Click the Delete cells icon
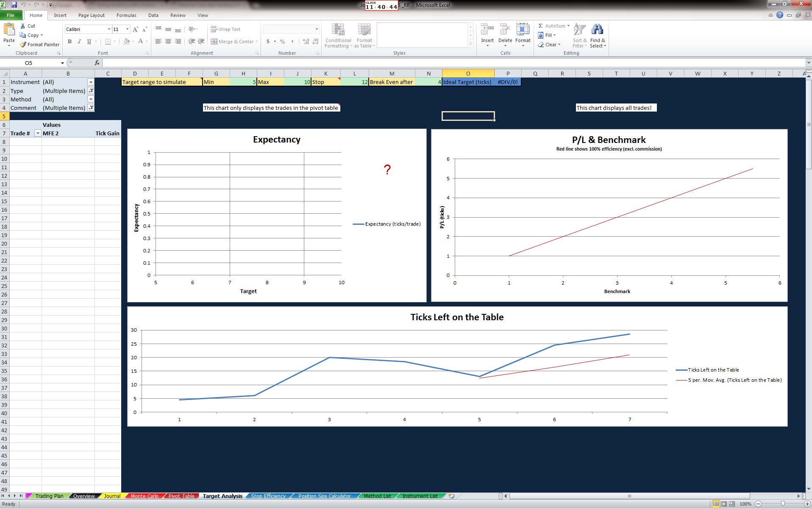Screen dimensions: 812x509 pos(505,29)
